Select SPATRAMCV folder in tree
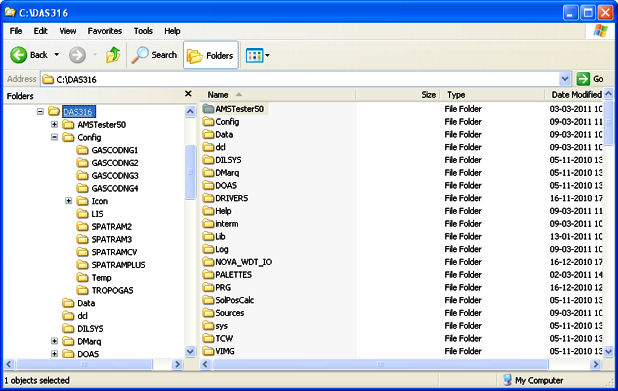The height and width of the screenshot is (391, 618). coord(114,252)
